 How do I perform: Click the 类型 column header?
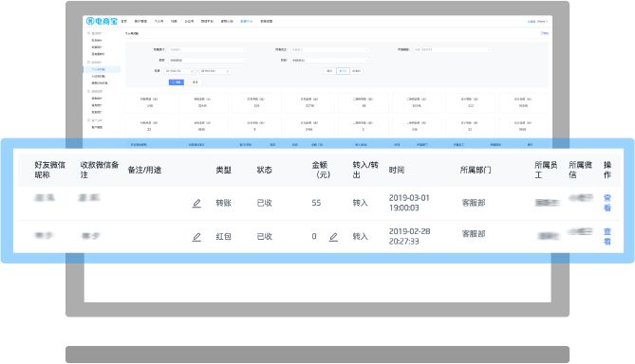point(224,170)
